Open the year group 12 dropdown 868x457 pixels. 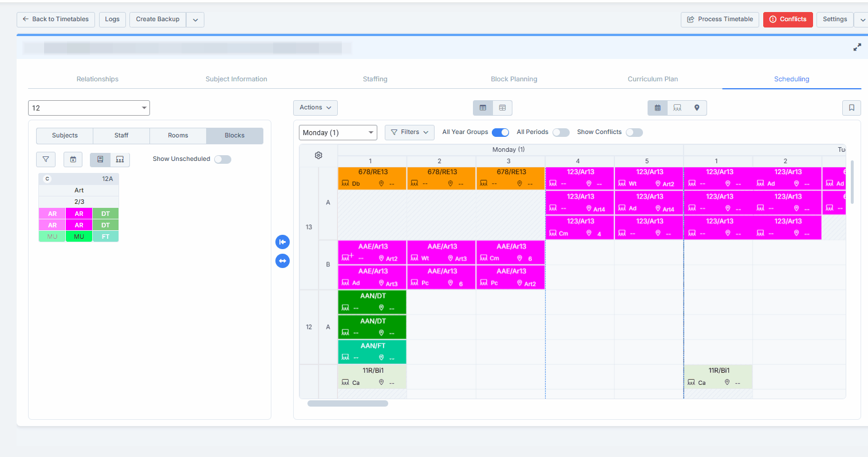pos(89,108)
